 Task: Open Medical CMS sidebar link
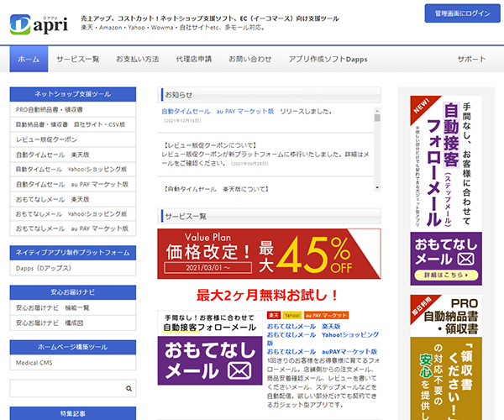point(73,363)
